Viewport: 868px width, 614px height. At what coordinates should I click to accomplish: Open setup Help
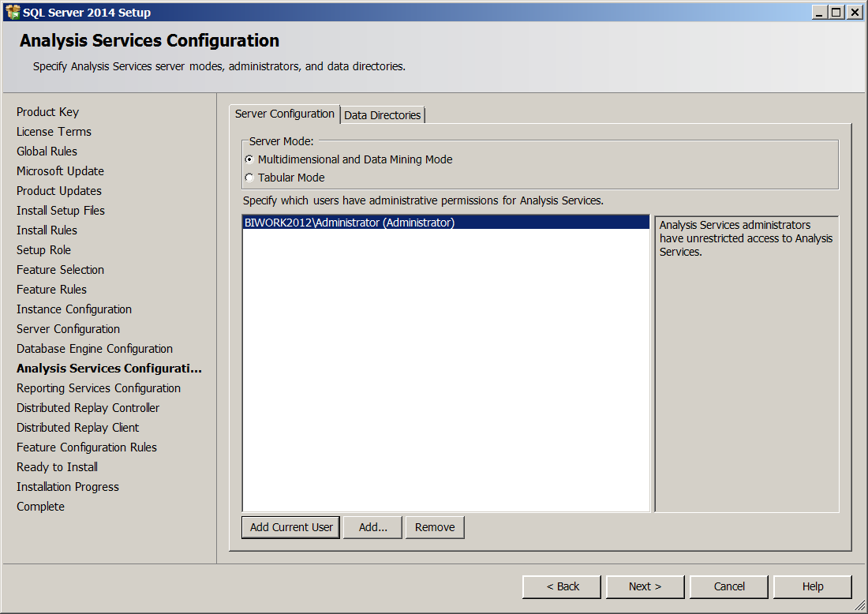(x=812, y=586)
